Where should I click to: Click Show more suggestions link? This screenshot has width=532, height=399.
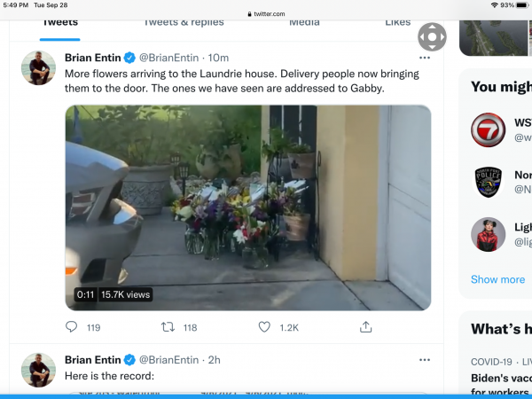click(497, 279)
